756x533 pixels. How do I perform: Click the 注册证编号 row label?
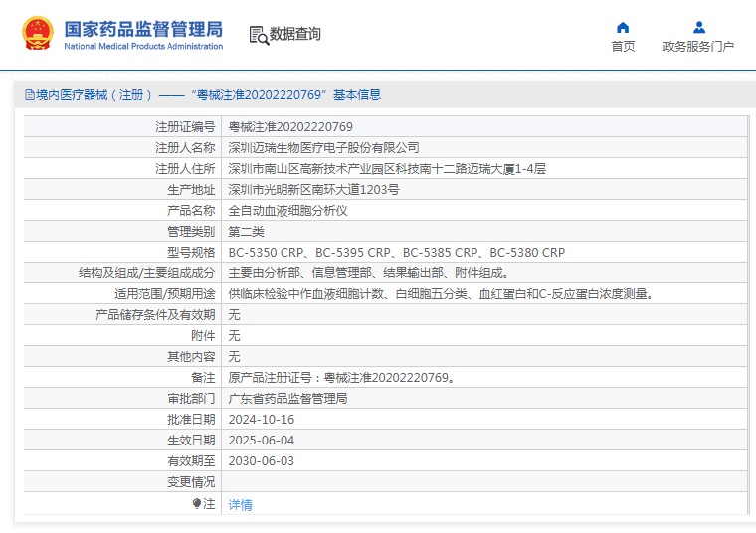click(185, 126)
